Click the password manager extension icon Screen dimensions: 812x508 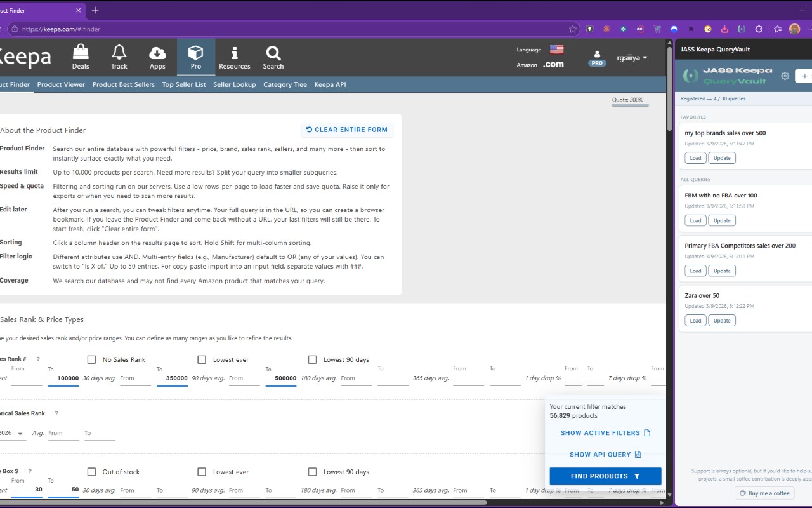click(x=590, y=29)
